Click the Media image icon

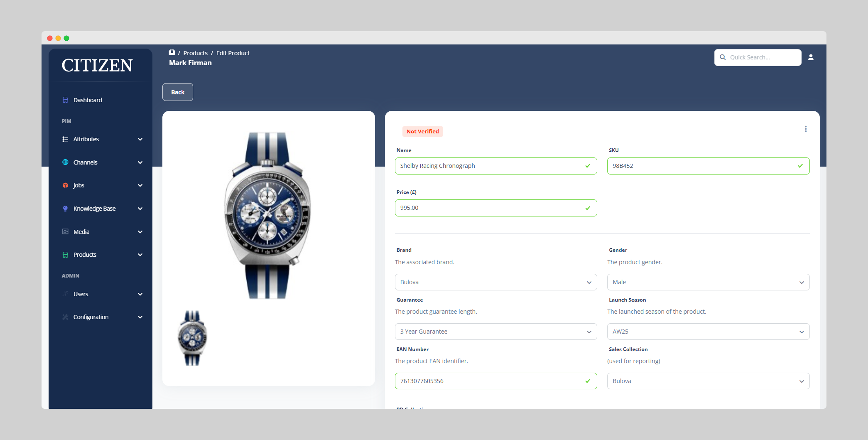coord(65,231)
